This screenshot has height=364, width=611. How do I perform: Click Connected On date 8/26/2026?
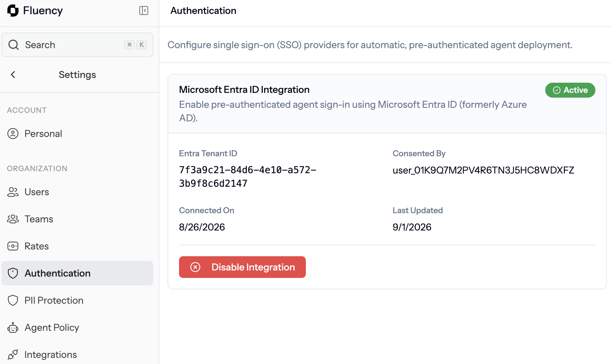point(202,227)
